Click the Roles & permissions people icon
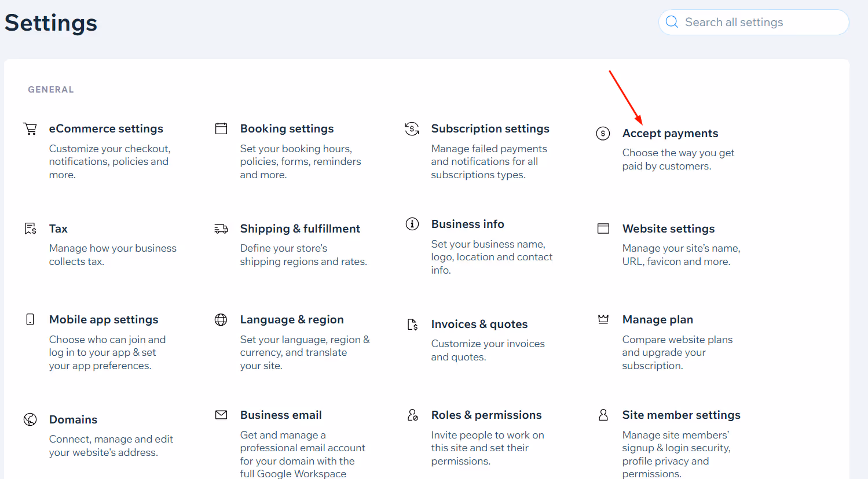The height and width of the screenshot is (479, 868). [412, 415]
